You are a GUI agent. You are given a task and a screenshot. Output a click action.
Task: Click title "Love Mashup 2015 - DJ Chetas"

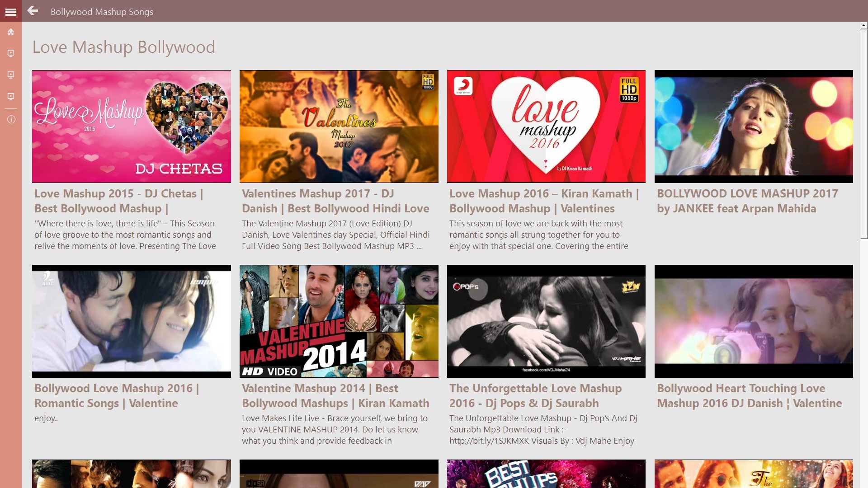pyautogui.click(x=119, y=201)
